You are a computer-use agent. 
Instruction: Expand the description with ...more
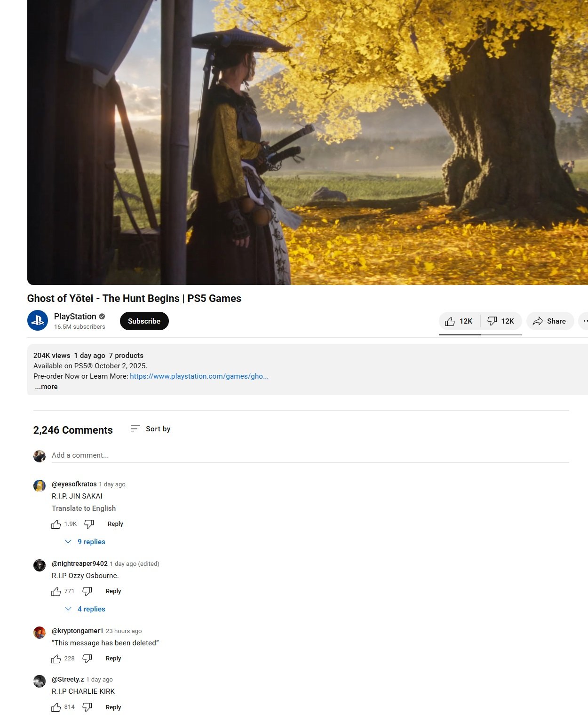(x=46, y=386)
